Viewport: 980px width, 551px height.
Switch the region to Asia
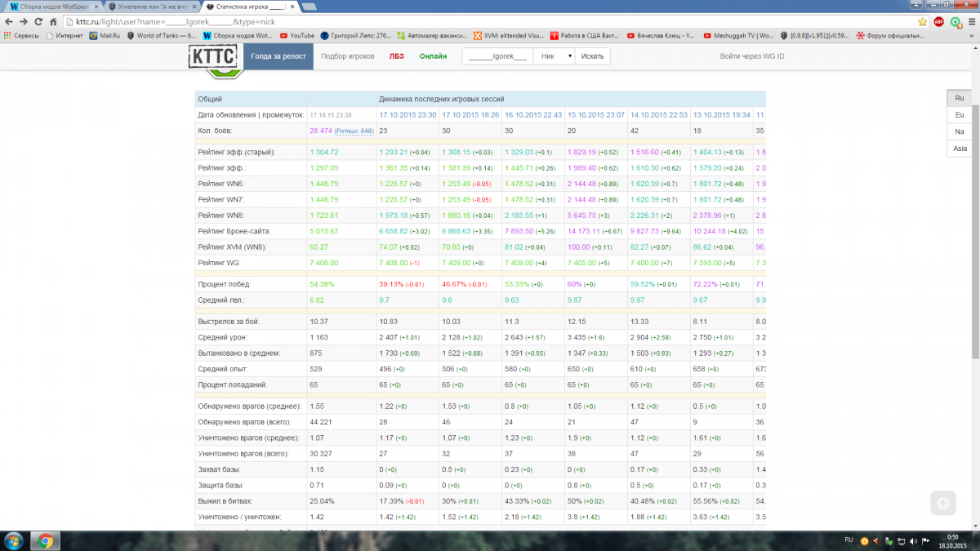(959, 149)
